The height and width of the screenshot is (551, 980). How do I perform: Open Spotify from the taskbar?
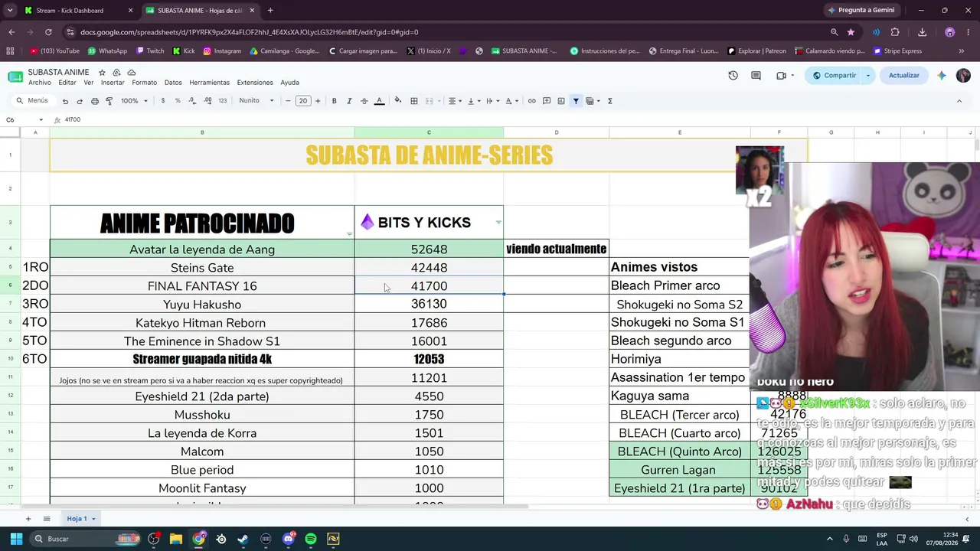pos(310,539)
